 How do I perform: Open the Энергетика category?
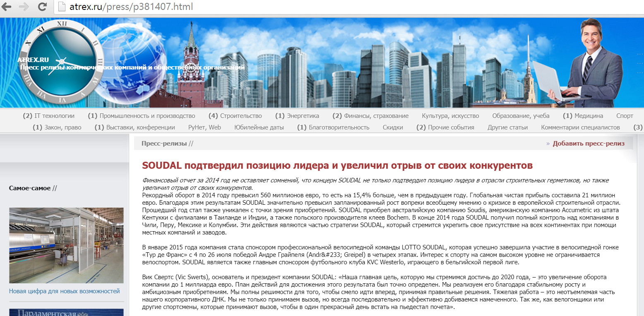click(303, 116)
